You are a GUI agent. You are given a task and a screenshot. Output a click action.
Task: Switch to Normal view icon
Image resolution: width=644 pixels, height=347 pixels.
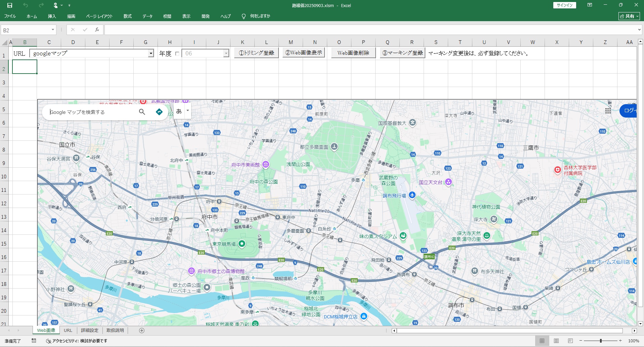(542, 341)
